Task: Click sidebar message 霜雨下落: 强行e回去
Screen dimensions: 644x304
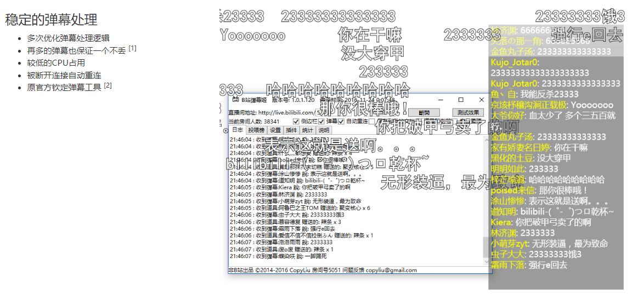Action: [529, 265]
